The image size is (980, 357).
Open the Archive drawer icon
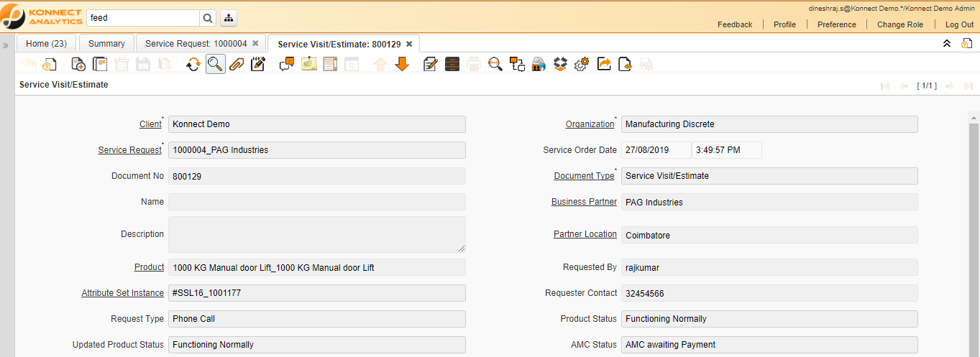click(452, 64)
